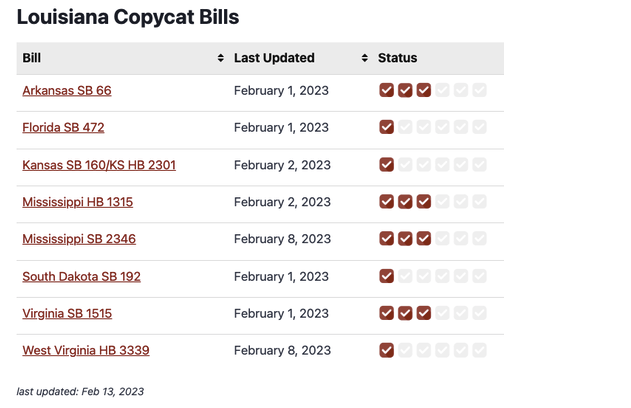Open the Florida SB 472 link

tap(63, 128)
